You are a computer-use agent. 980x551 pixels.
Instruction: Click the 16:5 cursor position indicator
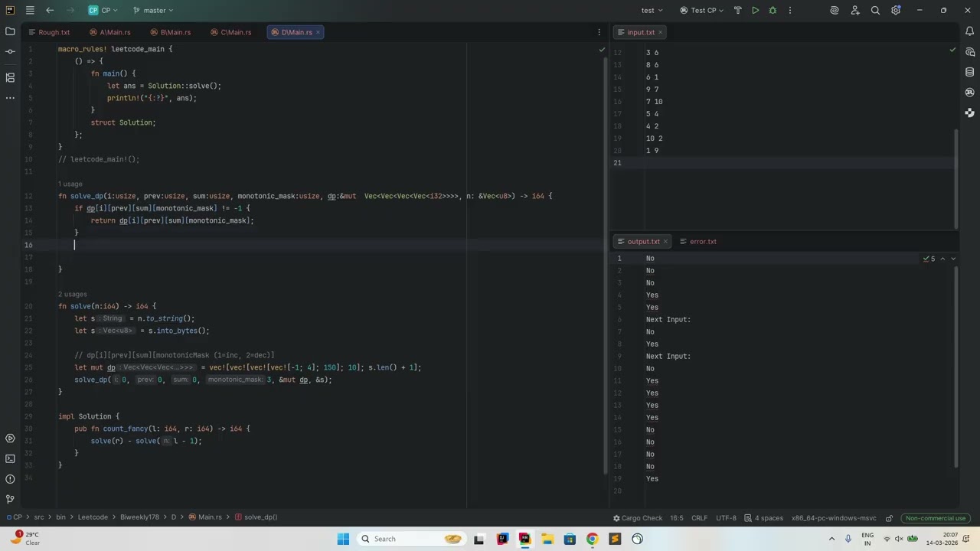click(x=677, y=518)
